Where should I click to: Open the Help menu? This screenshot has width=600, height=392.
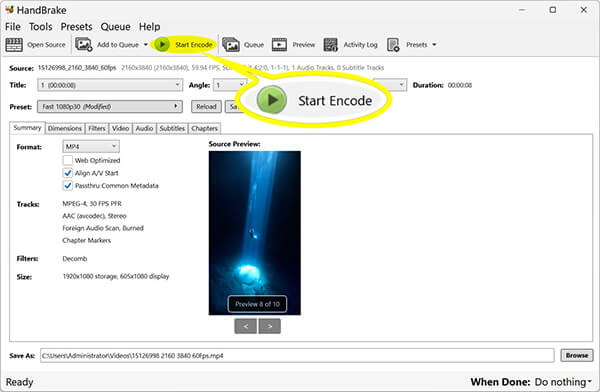click(x=149, y=27)
